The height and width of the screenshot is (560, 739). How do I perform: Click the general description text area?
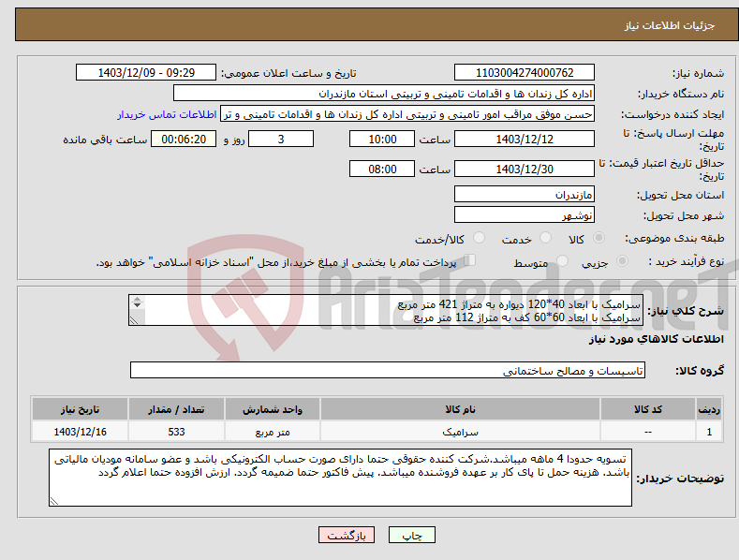(386, 310)
